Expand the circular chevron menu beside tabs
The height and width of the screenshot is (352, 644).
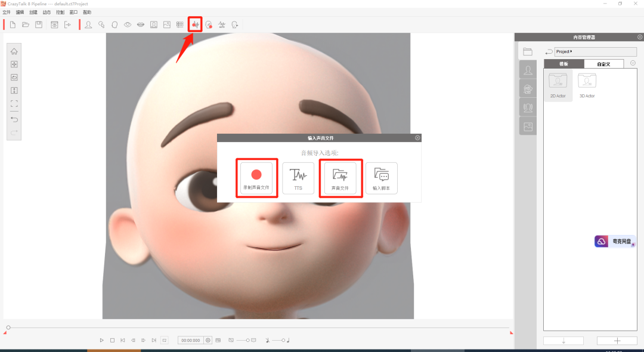coord(633,63)
